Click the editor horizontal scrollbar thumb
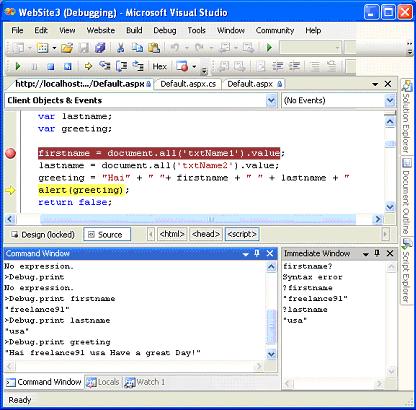The image size is (416, 410). pyautogui.click(x=198, y=219)
